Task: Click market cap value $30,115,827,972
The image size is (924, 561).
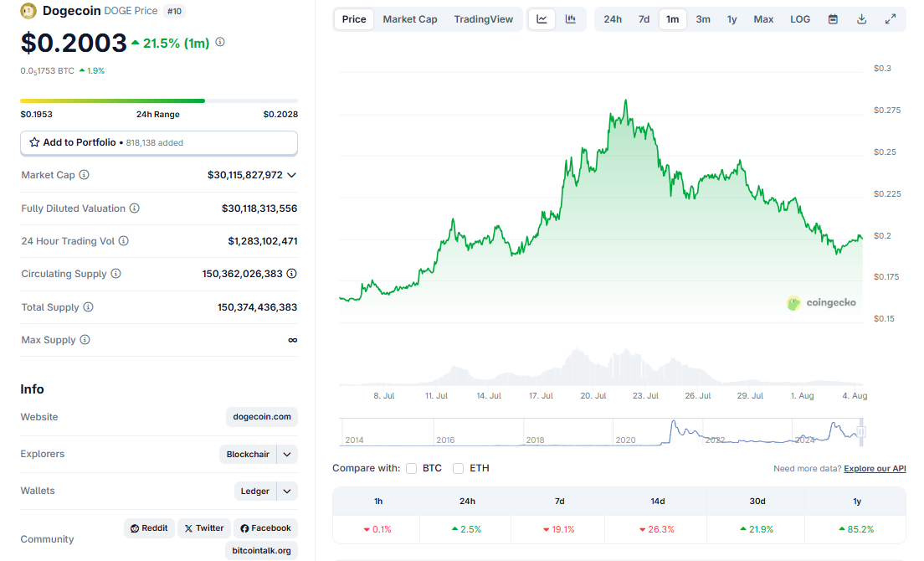Action: click(244, 175)
